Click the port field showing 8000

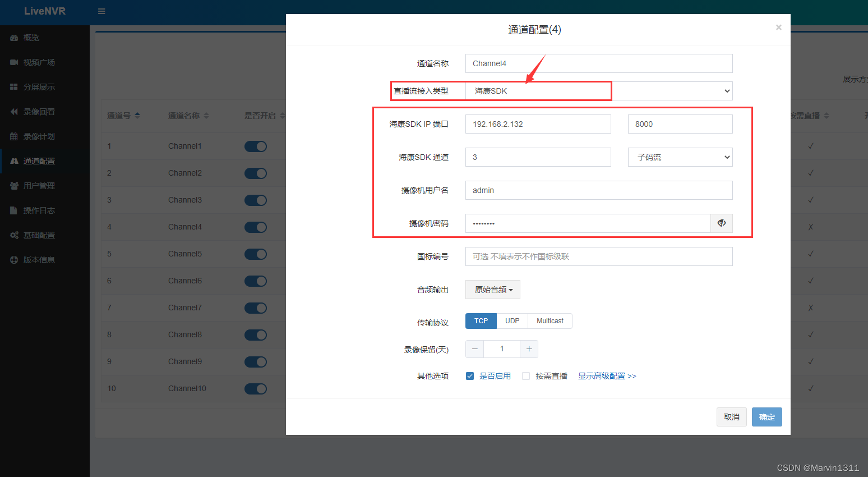point(680,124)
